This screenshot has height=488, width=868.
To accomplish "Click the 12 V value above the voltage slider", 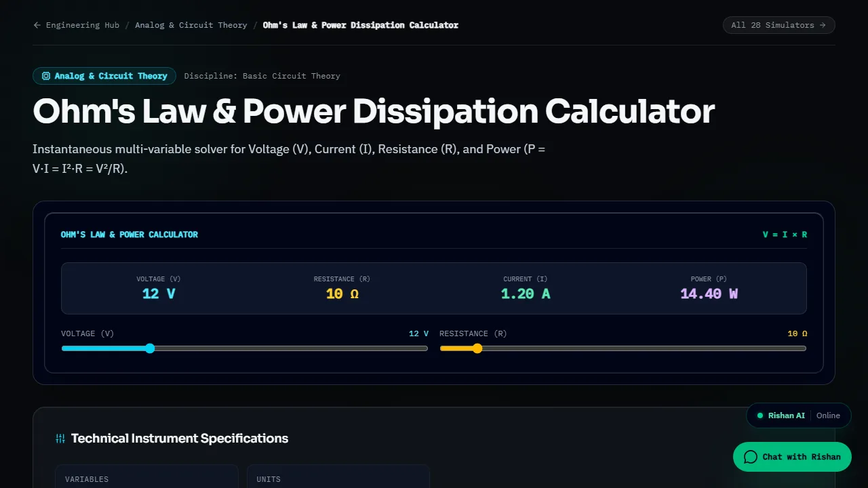I will (418, 333).
